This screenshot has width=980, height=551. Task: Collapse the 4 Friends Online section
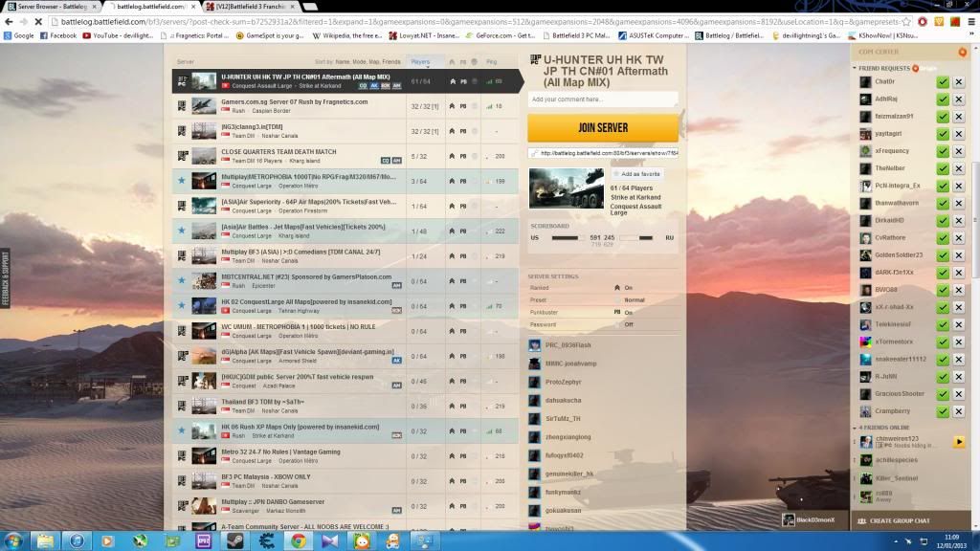coord(856,427)
